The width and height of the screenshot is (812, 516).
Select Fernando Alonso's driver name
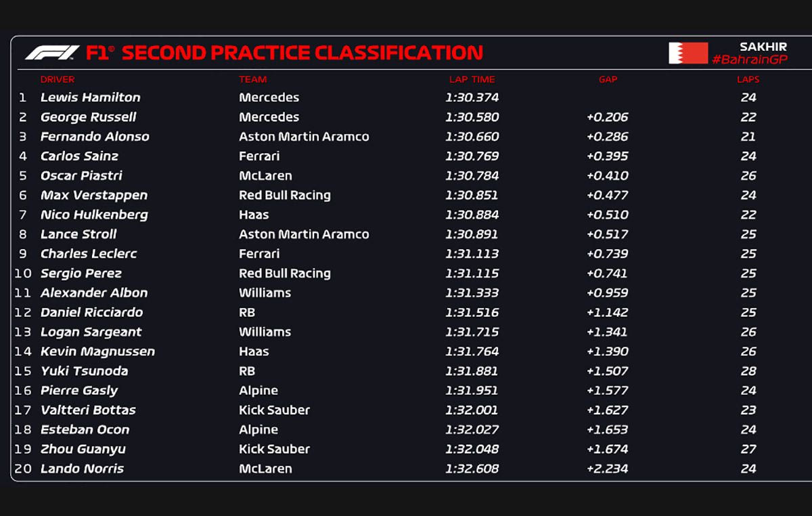[95, 137]
